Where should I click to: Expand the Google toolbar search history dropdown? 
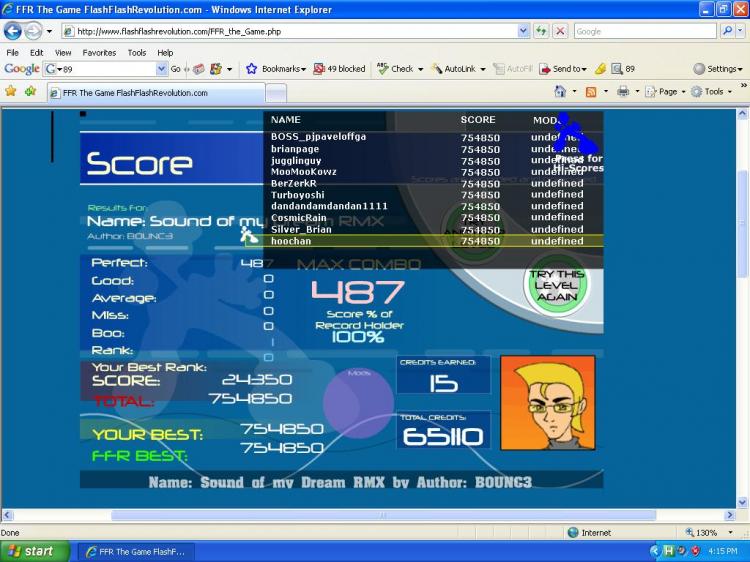(x=162, y=69)
